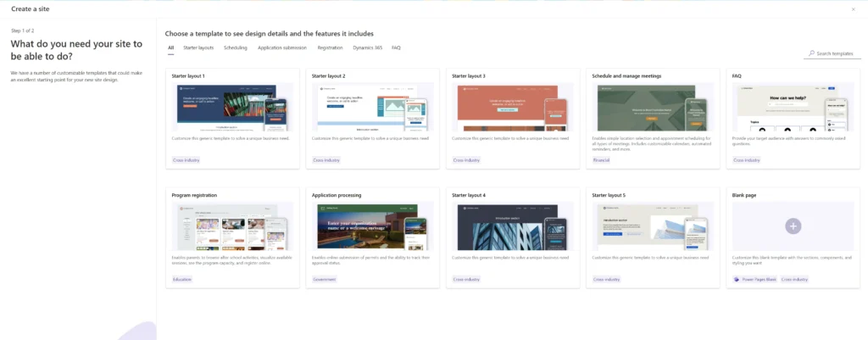The height and width of the screenshot is (340, 868).
Task: Select the Application submission tab
Action: pos(282,48)
